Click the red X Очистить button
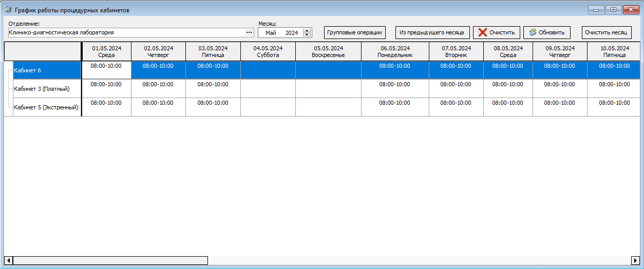The width and height of the screenshot is (644, 269). (497, 32)
